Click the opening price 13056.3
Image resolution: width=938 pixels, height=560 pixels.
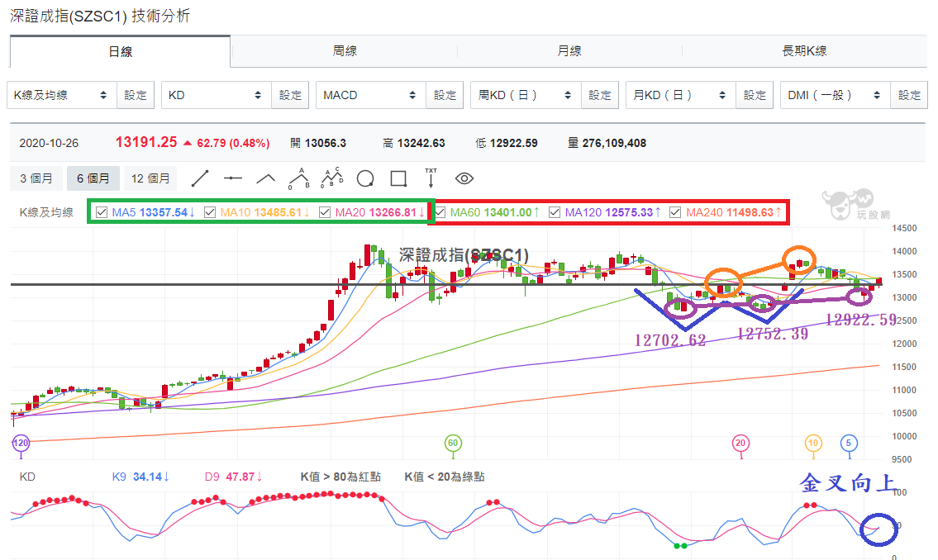[326, 144]
